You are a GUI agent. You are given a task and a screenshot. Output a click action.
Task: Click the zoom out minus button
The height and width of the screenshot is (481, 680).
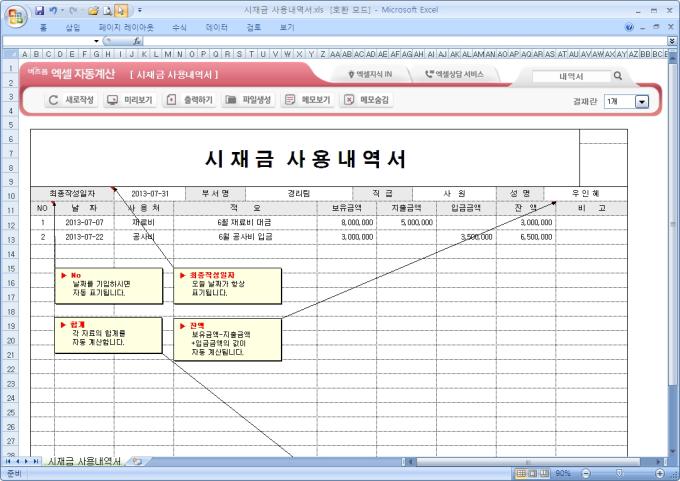(x=586, y=473)
